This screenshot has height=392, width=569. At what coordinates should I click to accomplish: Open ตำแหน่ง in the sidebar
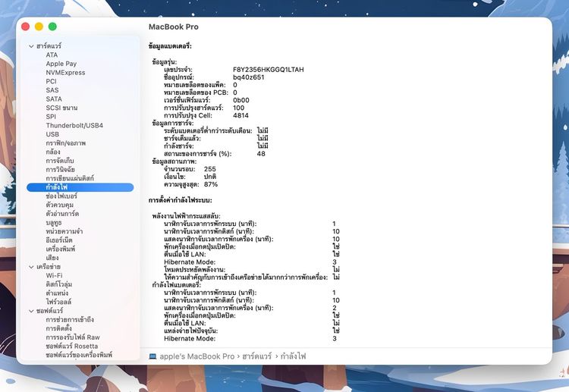coord(58,293)
